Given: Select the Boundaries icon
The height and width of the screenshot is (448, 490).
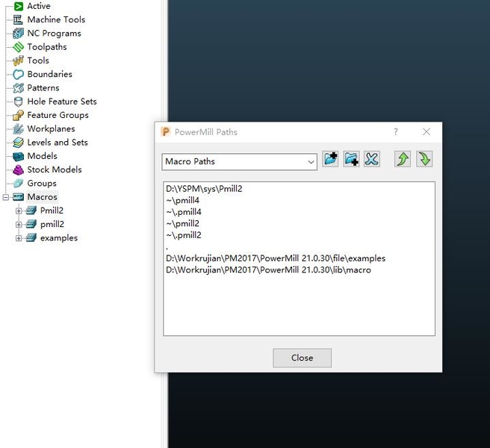Looking at the screenshot, I should coord(18,75).
